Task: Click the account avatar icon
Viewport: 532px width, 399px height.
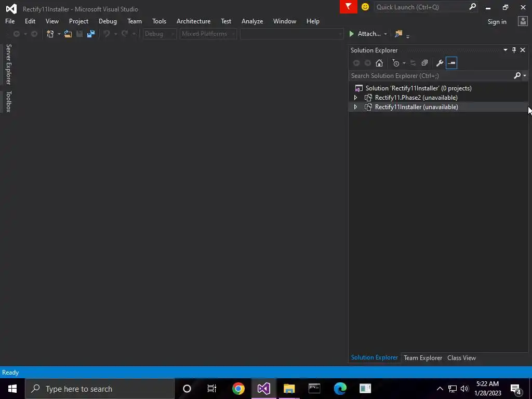Action: click(523, 21)
